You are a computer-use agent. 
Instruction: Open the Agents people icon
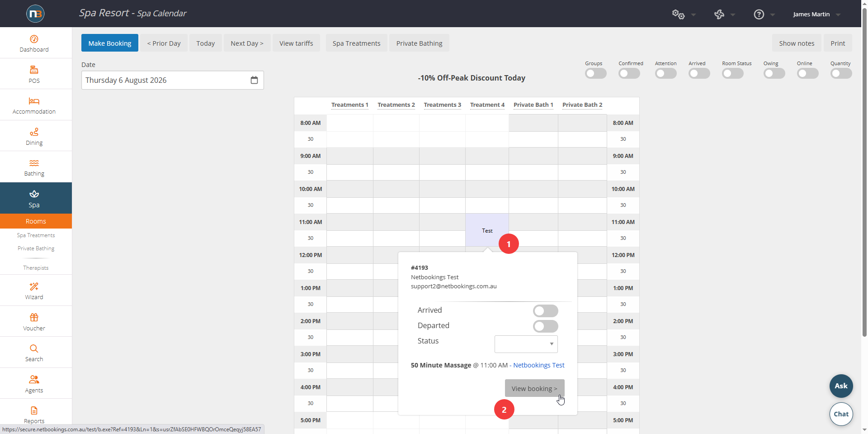34,379
